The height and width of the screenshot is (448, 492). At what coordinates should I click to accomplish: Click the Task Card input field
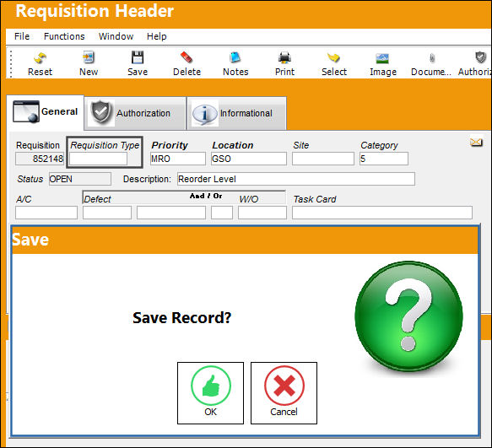(381, 213)
